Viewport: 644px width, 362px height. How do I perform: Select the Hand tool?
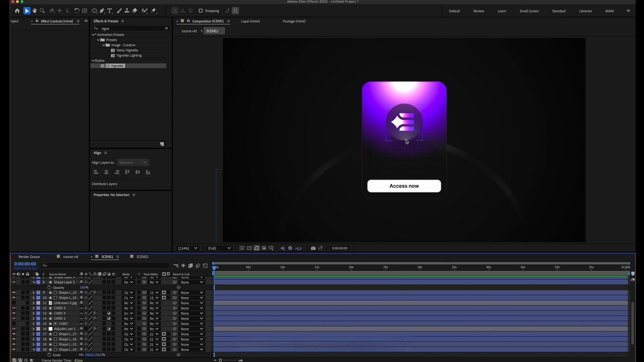click(x=34, y=11)
